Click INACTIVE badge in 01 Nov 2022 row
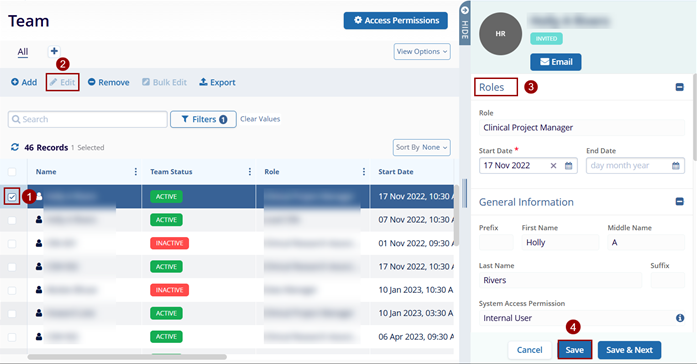The image size is (697, 364). point(169,243)
